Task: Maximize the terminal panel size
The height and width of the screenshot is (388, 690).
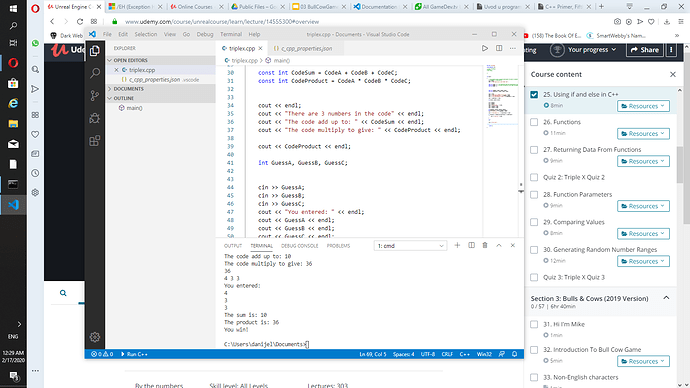Action: coord(499,245)
